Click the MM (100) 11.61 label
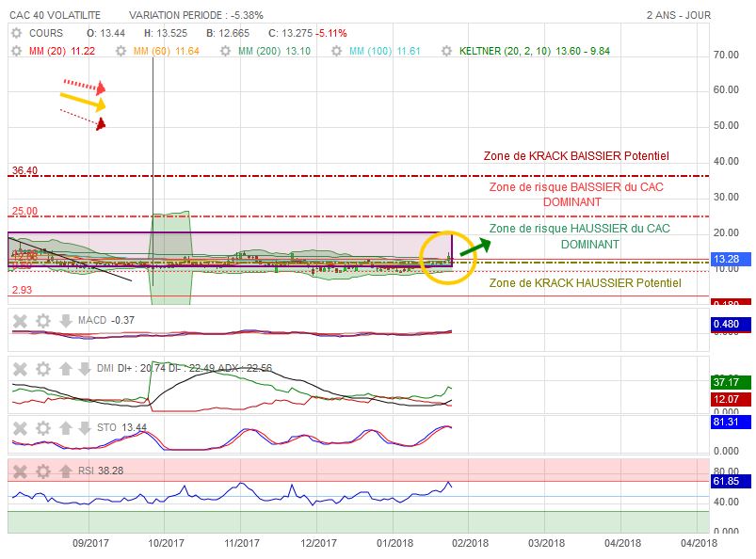 [x=385, y=51]
